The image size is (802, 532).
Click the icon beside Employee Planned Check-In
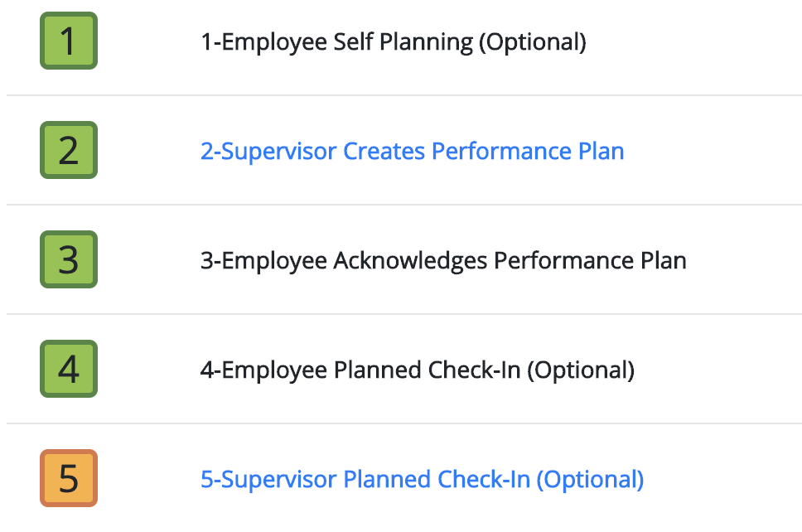pyautogui.click(x=69, y=369)
